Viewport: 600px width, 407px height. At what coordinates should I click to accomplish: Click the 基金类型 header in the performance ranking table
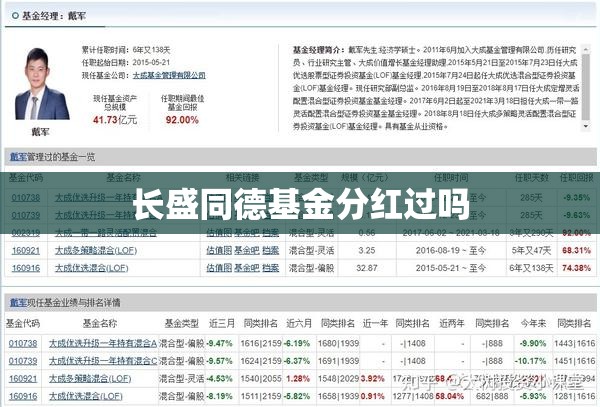point(182,323)
